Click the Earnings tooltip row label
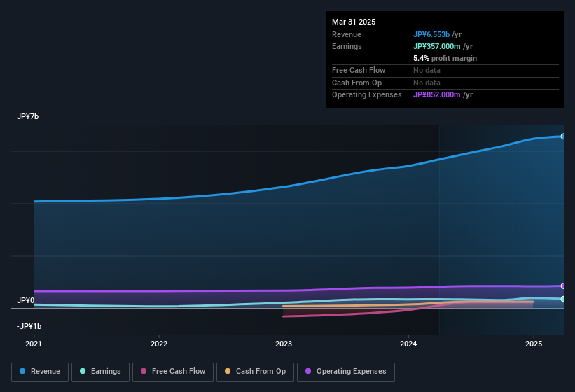Viewport: 575px width, 392px height. click(x=347, y=46)
